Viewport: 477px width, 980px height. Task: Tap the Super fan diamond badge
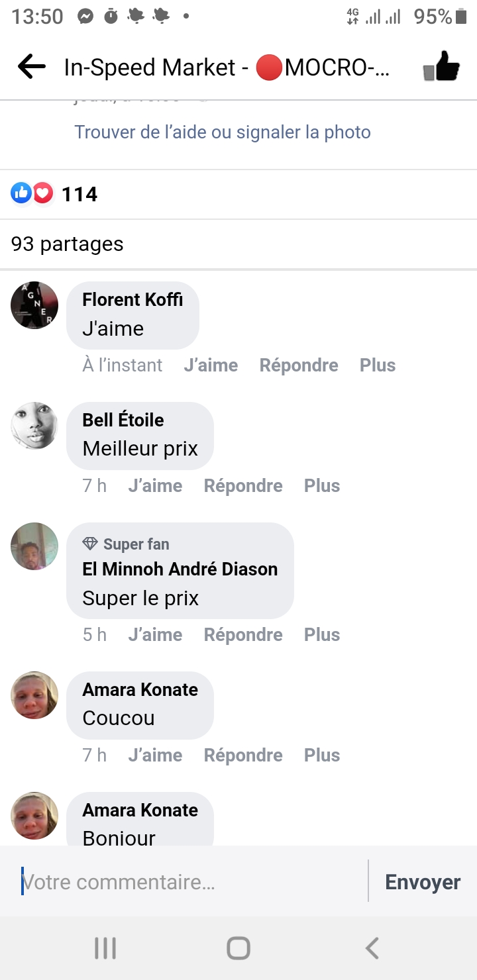(x=90, y=544)
